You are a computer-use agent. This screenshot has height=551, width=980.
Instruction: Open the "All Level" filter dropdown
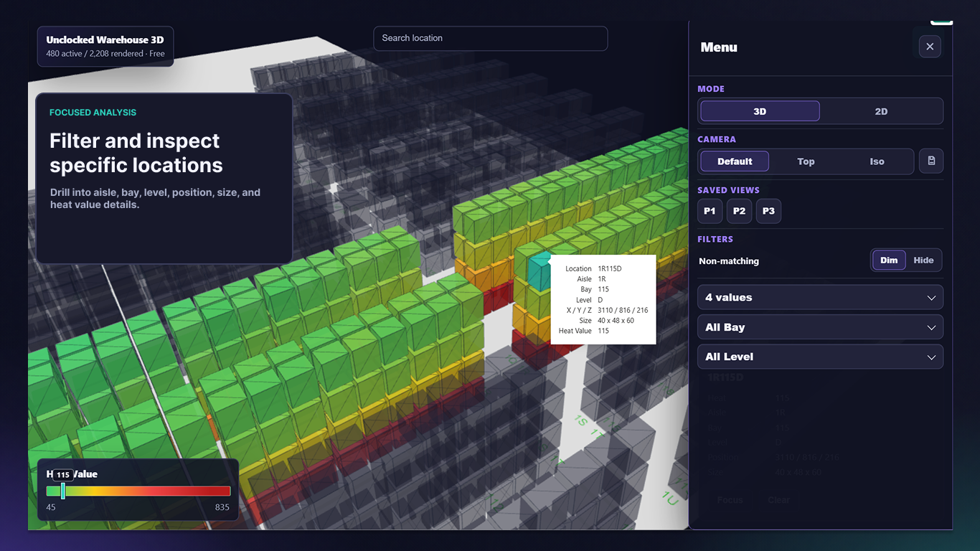[820, 357]
